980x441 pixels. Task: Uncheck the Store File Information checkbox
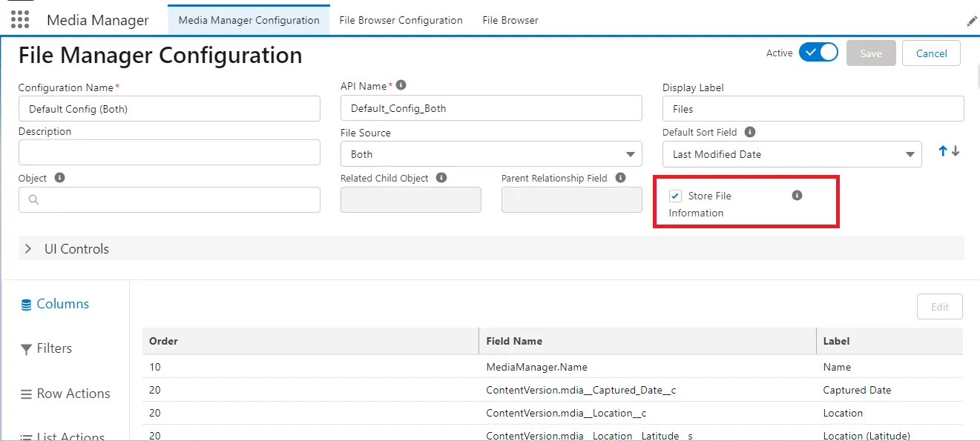coord(674,195)
